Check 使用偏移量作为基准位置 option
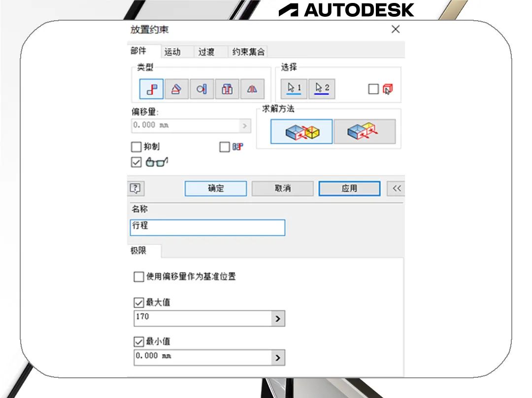The height and width of the screenshot is (398, 532). [x=138, y=276]
